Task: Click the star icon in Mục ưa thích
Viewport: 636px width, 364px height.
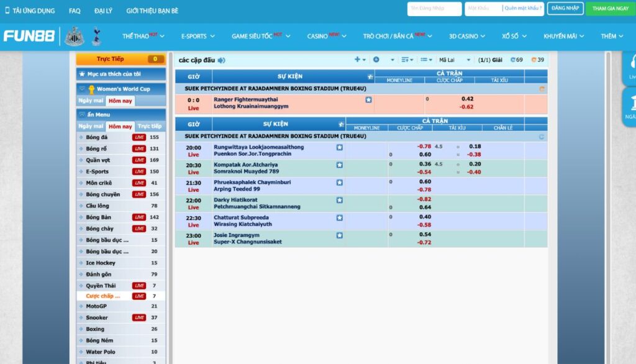Action: click(82, 74)
